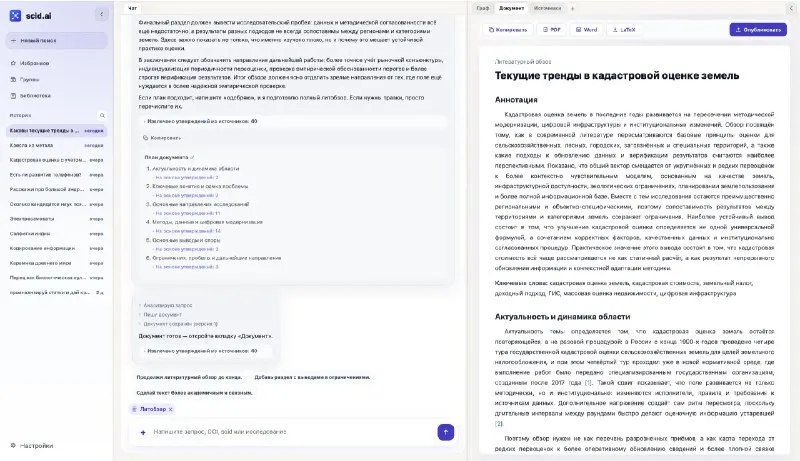Switch to the 'Источники' tab
This screenshot has width=800, height=461.
(x=547, y=8)
